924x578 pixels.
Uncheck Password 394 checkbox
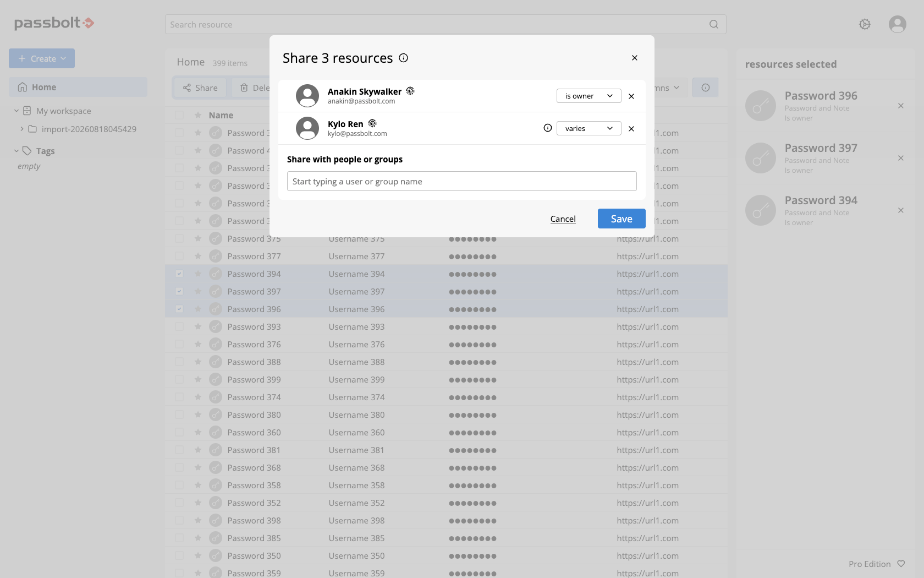(179, 274)
